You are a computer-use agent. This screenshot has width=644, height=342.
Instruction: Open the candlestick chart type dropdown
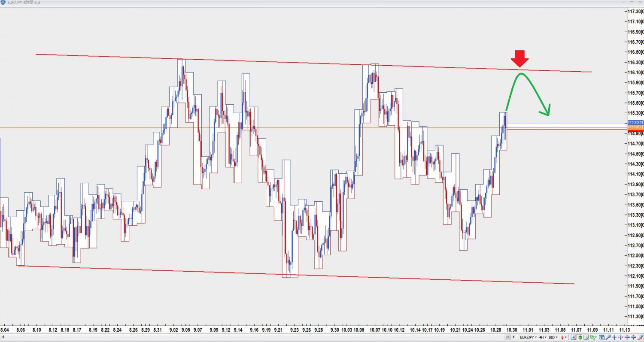coord(564,337)
